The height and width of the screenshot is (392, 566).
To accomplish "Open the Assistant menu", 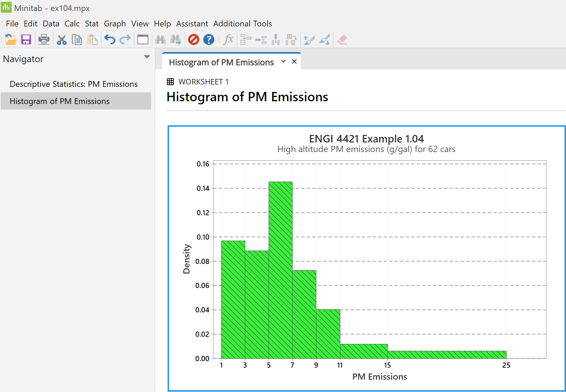I will pyautogui.click(x=192, y=24).
